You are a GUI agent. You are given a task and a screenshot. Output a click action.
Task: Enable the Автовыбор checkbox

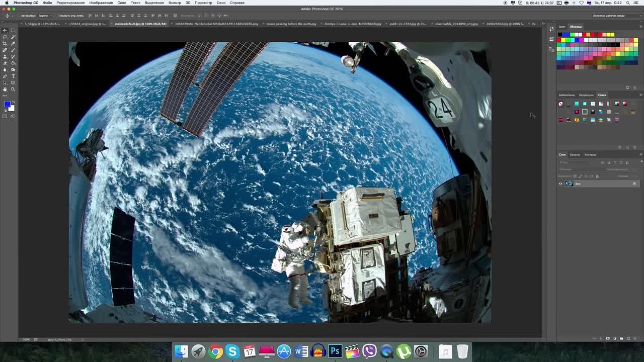pos(19,16)
